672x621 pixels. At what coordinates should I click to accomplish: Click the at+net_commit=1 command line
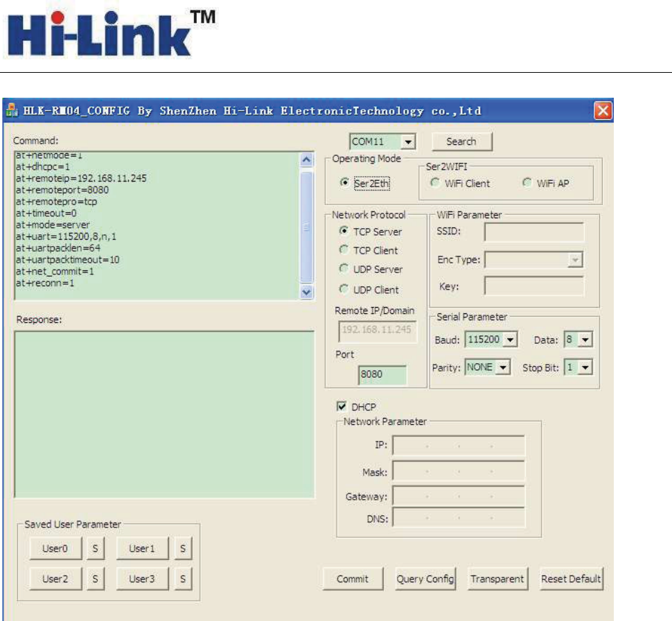(55, 272)
